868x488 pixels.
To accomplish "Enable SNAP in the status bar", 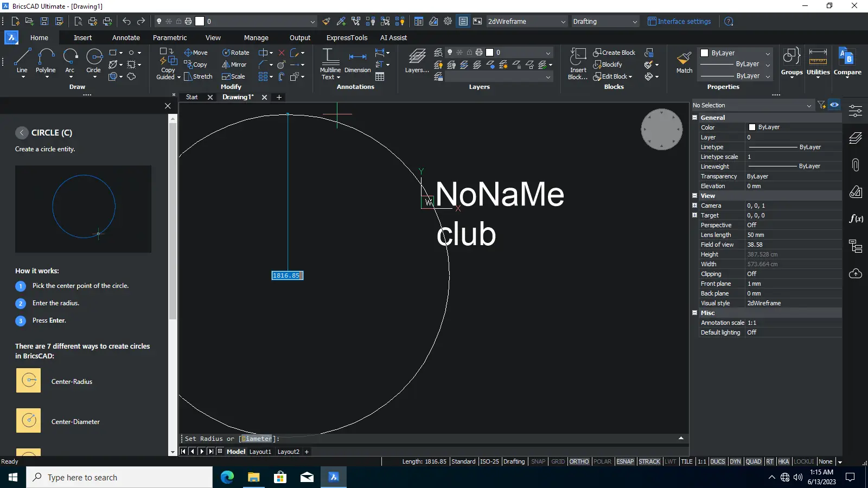I will coord(538,461).
